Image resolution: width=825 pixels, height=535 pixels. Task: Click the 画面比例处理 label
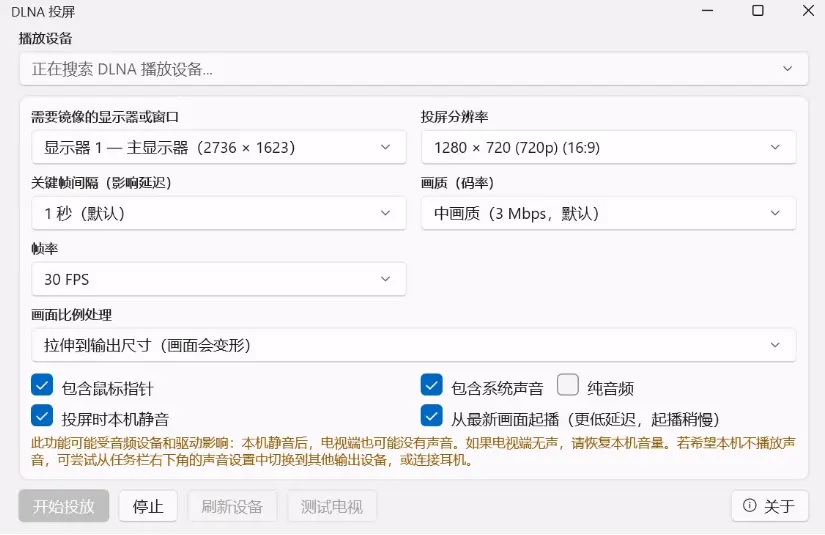pos(72,315)
